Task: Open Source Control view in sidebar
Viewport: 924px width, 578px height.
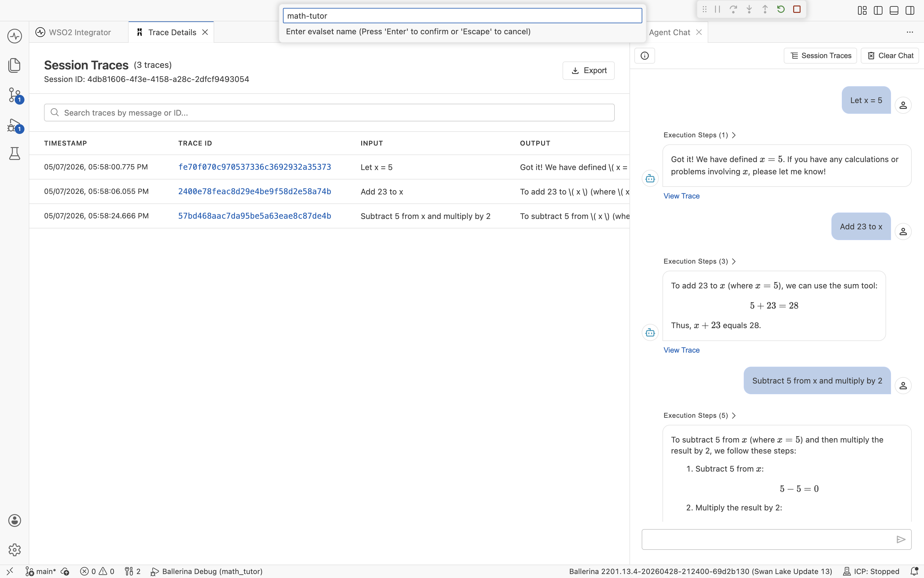Action: 14,95
